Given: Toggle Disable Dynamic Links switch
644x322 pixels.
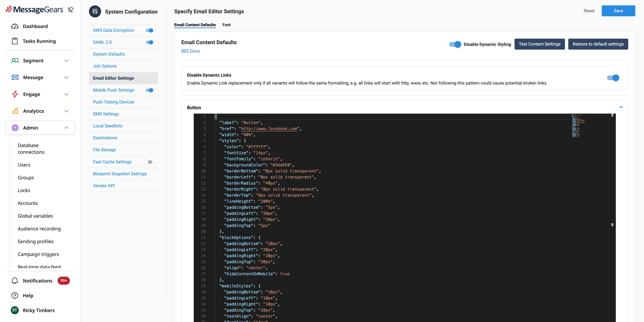Looking at the screenshot, I should tap(613, 78).
